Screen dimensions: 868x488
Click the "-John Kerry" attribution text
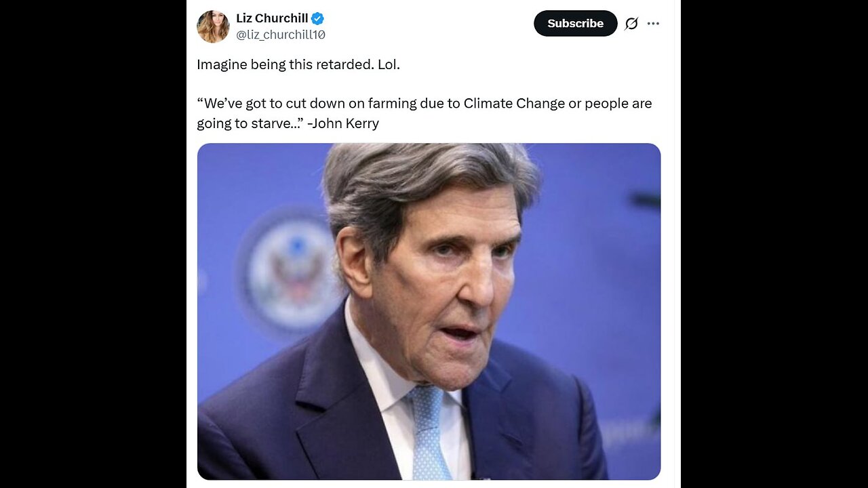point(343,123)
